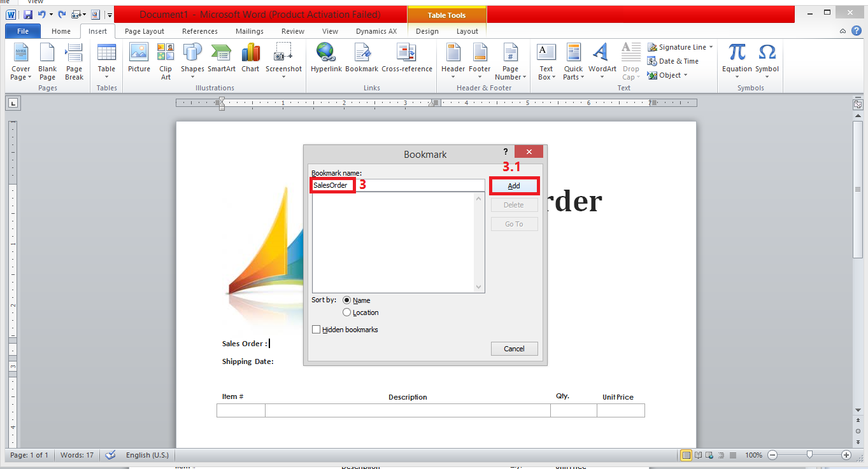Switch to the Home tab
The width and height of the screenshot is (868, 469).
[61, 31]
